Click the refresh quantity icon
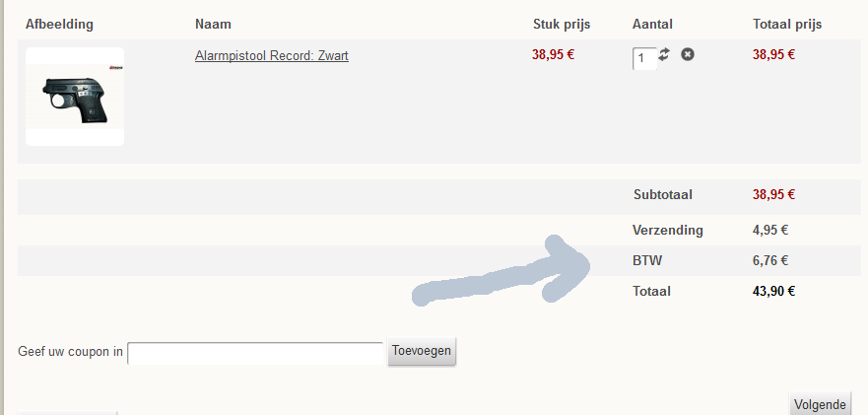868x415 pixels. point(665,55)
